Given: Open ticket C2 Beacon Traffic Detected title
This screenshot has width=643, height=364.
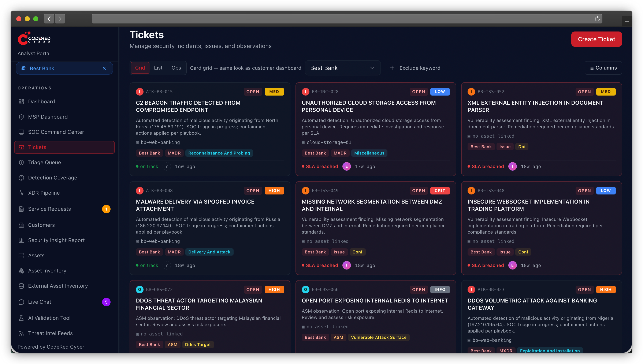Looking at the screenshot, I should coord(188,106).
